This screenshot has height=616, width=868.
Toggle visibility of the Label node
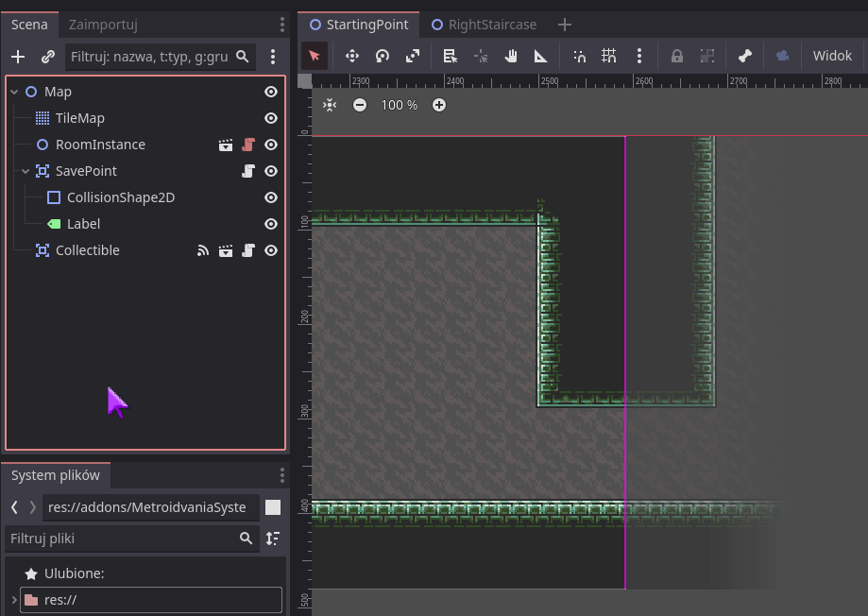click(x=271, y=224)
